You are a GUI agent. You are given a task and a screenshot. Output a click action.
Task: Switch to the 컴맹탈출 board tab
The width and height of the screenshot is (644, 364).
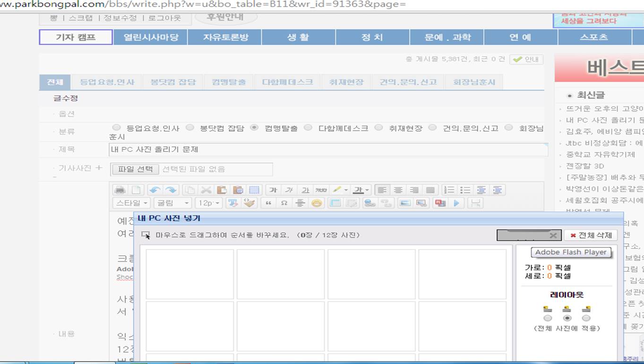coord(229,82)
